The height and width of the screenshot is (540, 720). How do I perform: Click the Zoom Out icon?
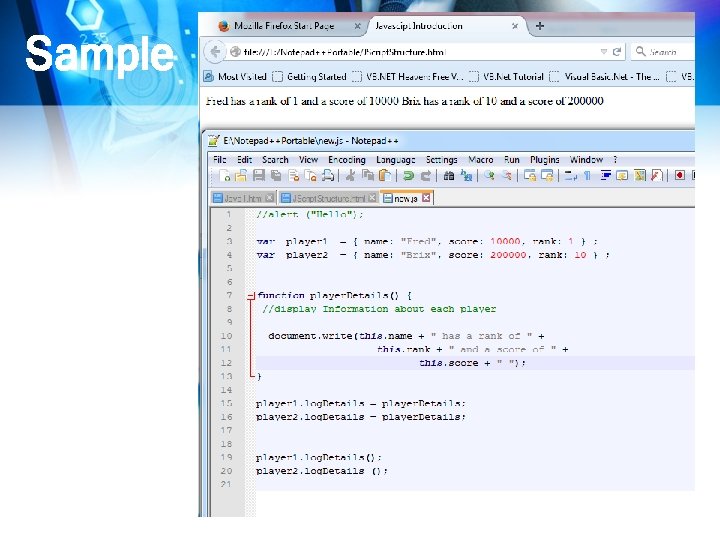[x=506, y=175]
